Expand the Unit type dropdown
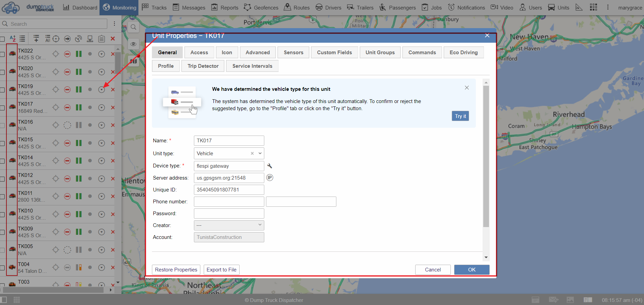 click(x=260, y=154)
